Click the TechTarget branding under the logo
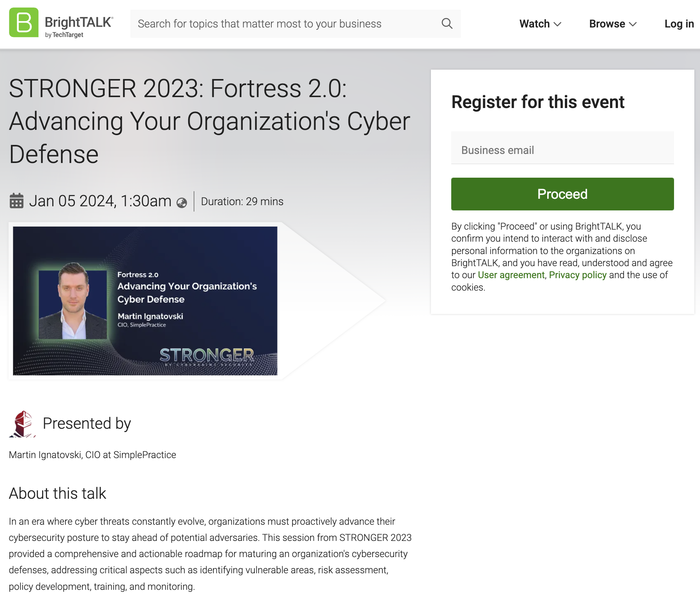This screenshot has height=597, width=700. coord(64,34)
